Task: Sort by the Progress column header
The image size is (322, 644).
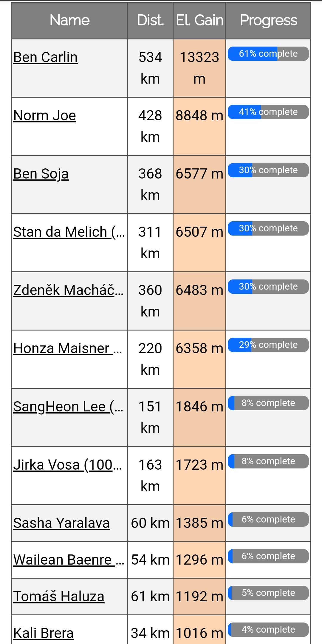Action: [268, 20]
